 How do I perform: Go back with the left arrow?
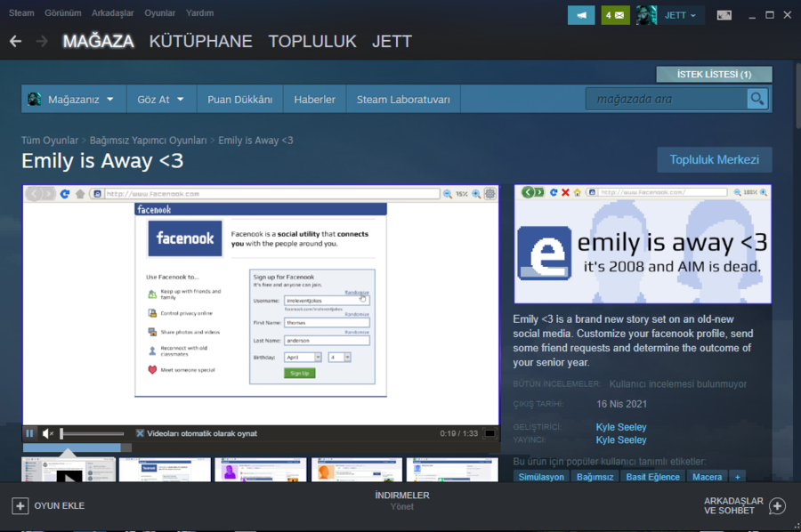(16, 41)
